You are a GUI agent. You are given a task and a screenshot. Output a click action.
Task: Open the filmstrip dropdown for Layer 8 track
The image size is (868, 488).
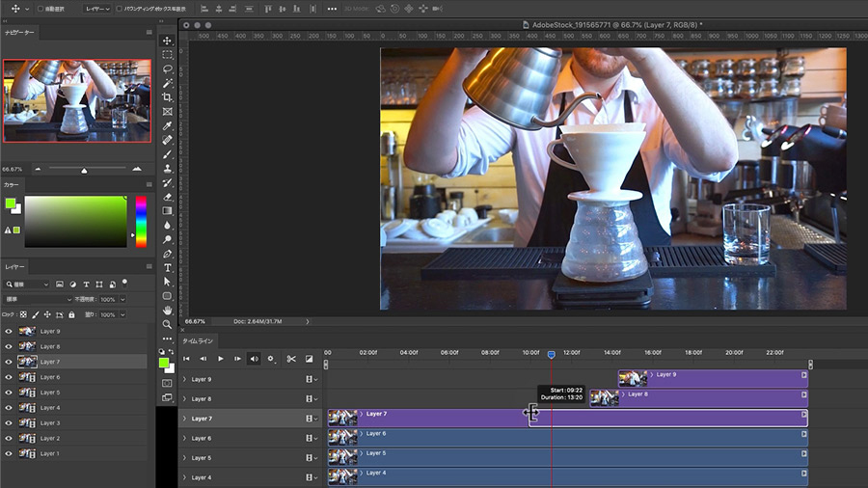(312, 399)
